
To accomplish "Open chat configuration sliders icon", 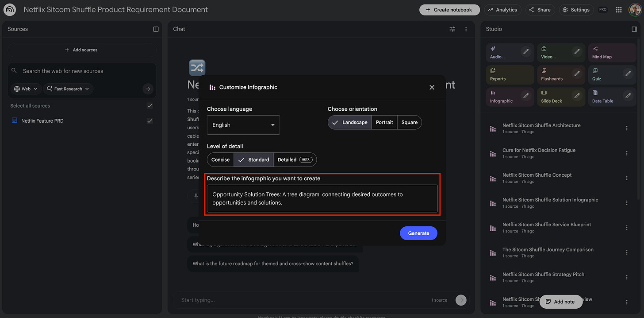I will [452, 29].
